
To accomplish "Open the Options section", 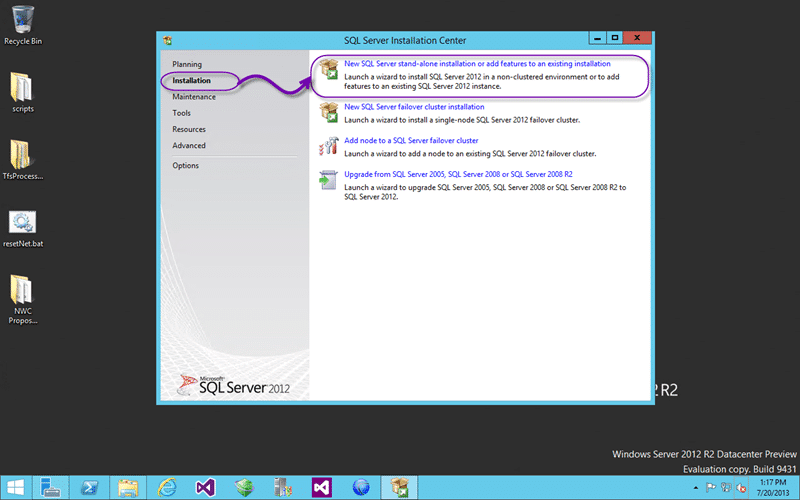I will 185,166.
